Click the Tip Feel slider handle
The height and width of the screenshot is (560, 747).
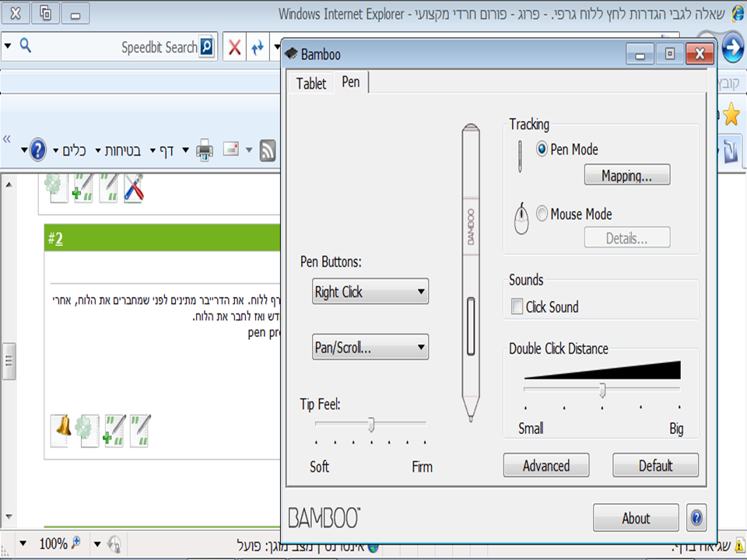[370, 424]
